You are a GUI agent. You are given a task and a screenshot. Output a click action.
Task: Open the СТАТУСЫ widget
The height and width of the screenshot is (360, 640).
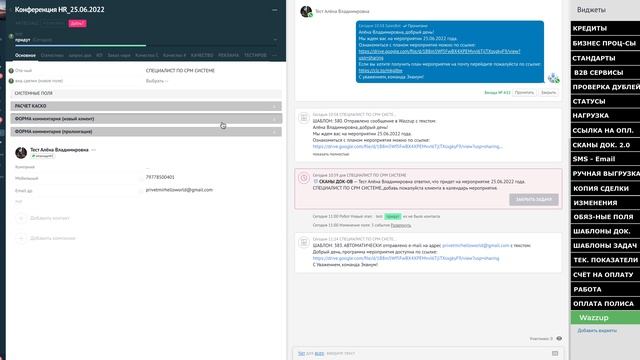(605, 101)
